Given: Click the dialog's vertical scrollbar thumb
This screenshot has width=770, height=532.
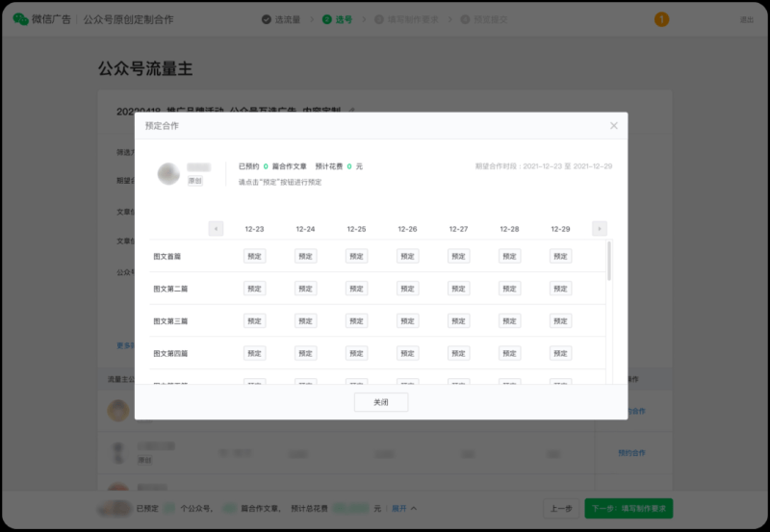Looking at the screenshot, I should coord(609,261).
